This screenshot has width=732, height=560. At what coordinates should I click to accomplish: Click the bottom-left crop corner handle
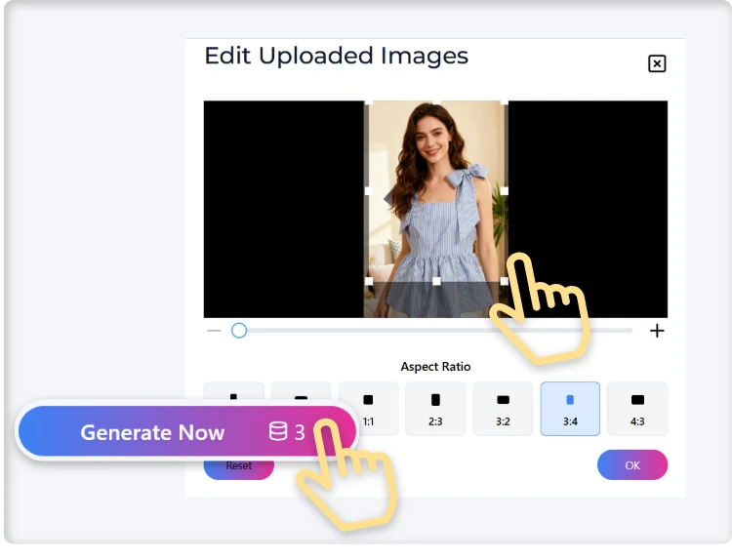tap(368, 281)
